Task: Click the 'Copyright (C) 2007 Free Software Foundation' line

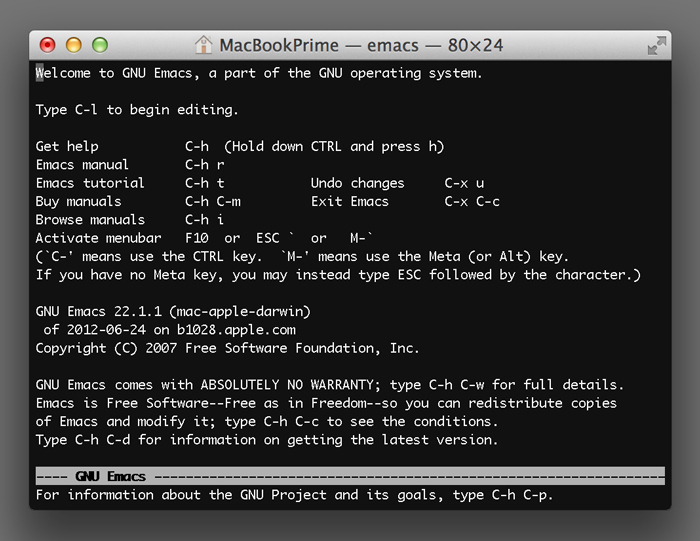Action: pyautogui.click(x=228, y=348)
